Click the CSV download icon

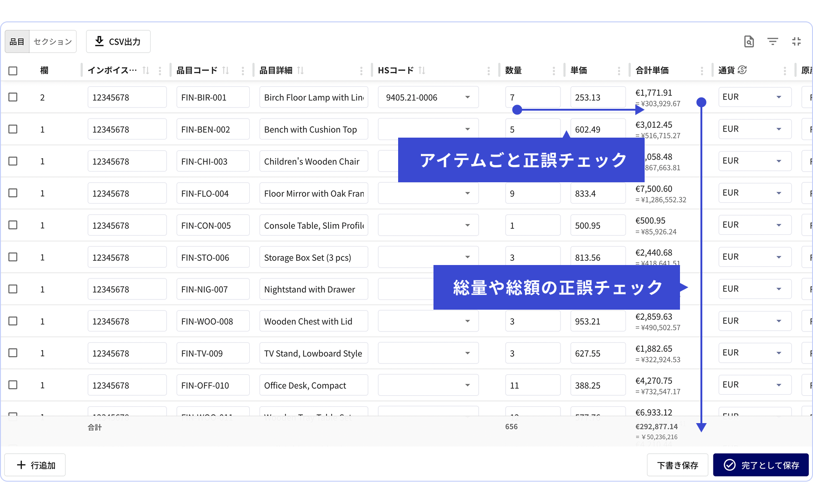click(99, 41)
